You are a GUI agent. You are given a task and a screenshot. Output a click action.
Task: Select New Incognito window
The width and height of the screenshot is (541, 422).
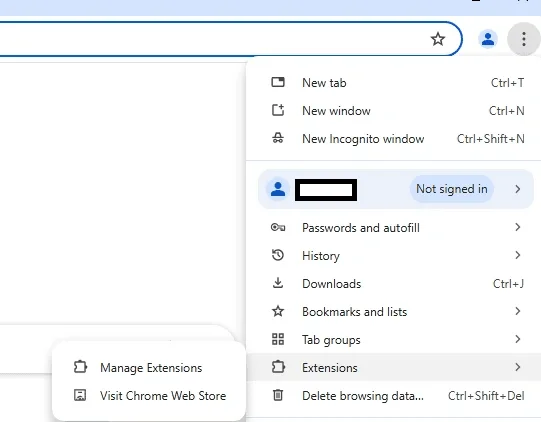393,138
